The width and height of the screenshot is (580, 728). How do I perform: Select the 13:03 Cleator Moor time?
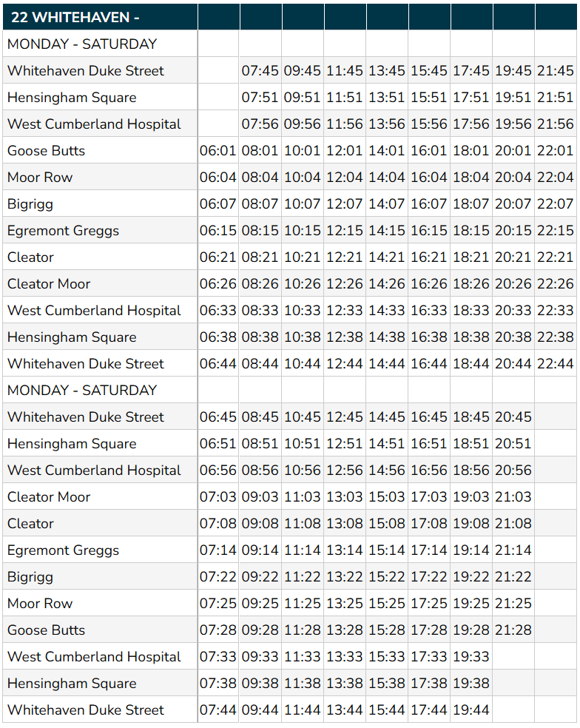click(345, 497)
